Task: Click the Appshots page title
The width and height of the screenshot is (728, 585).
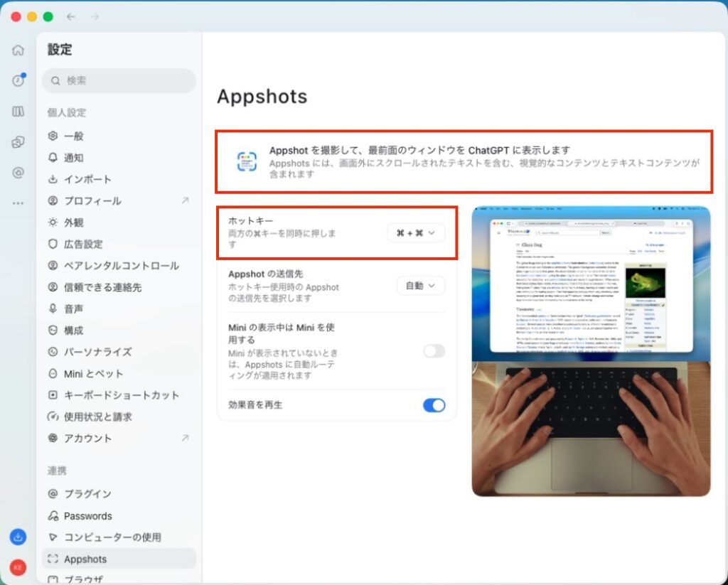Action: click(262, 97)
